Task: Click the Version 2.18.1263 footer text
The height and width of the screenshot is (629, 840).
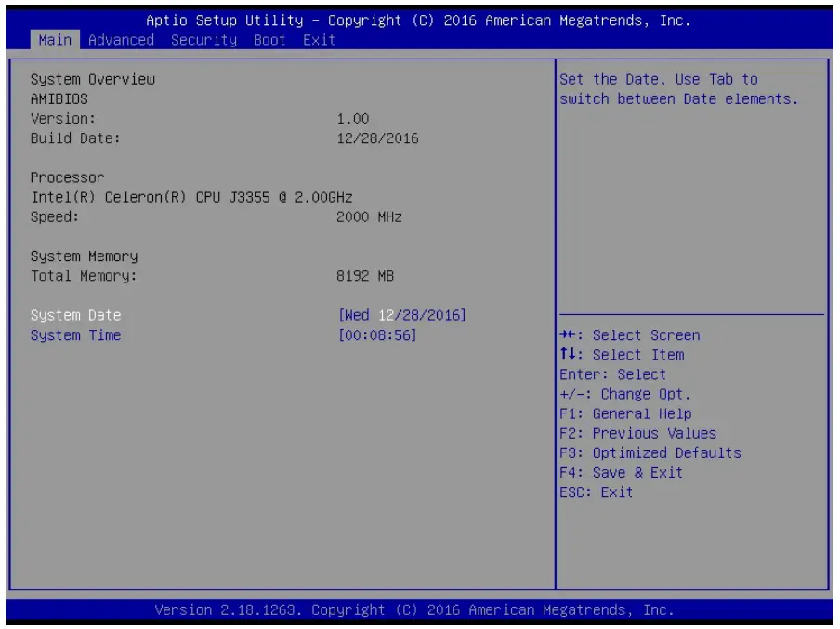Action: pyautogui.click(x=414, y=610)
